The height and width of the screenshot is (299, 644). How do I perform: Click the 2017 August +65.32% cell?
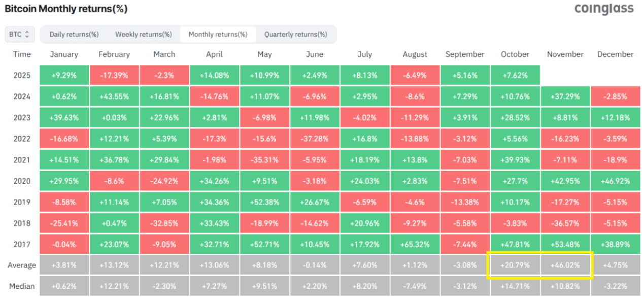(x=415, y=244)
